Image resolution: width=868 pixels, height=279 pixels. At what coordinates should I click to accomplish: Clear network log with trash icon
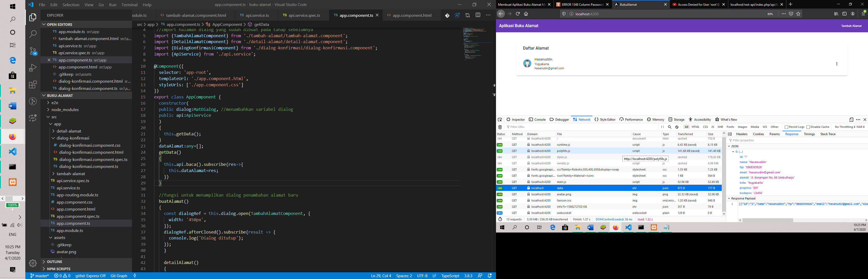[500, 127]
